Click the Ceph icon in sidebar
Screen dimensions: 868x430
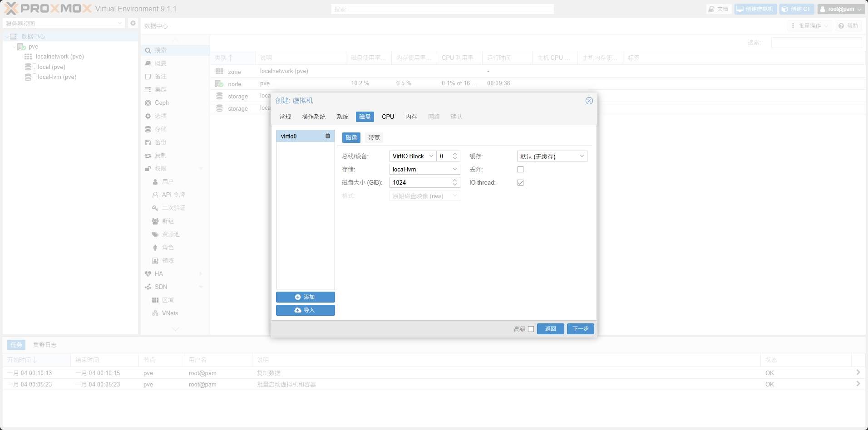pyautogui.click(x=148, y=103)
